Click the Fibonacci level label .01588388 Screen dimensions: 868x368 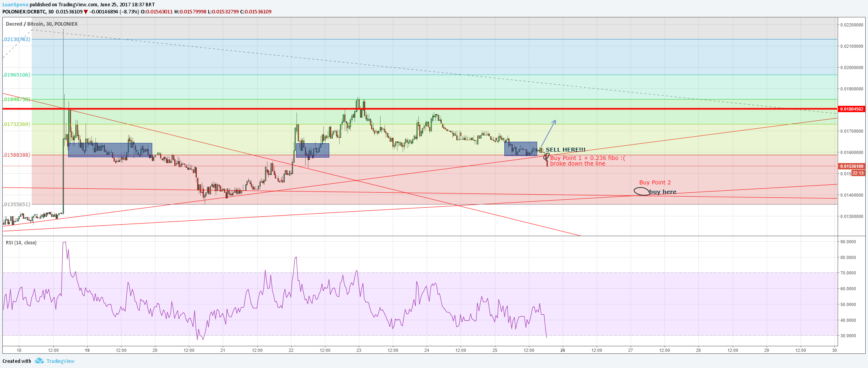17,155
